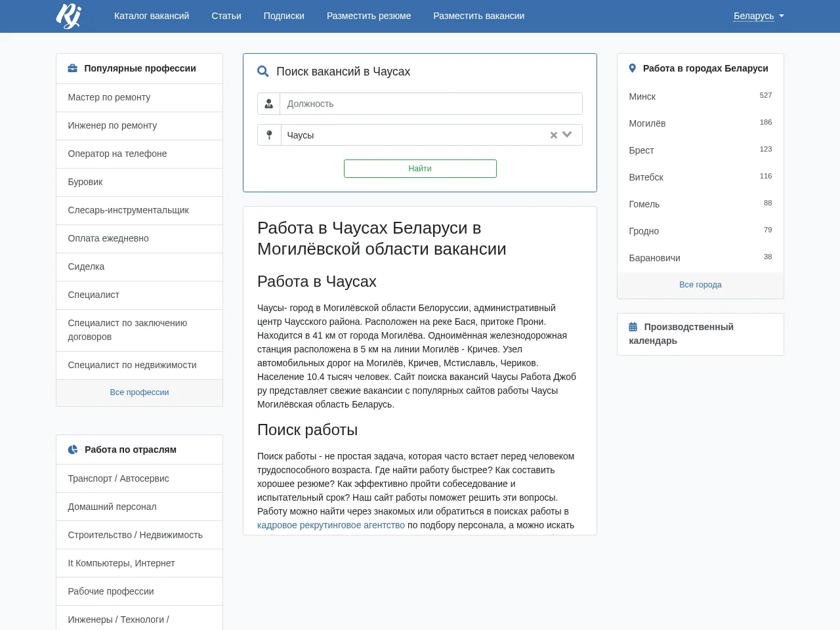Open jobs in Минск
This screenshot has width=840, height=630.
click(x=642, y=96)
